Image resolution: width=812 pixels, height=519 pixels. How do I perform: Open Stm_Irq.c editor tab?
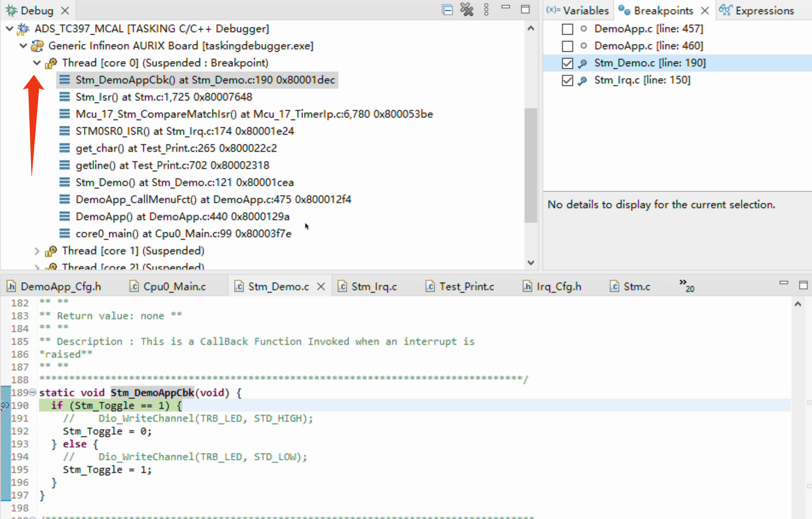click(x=367, y=286)
